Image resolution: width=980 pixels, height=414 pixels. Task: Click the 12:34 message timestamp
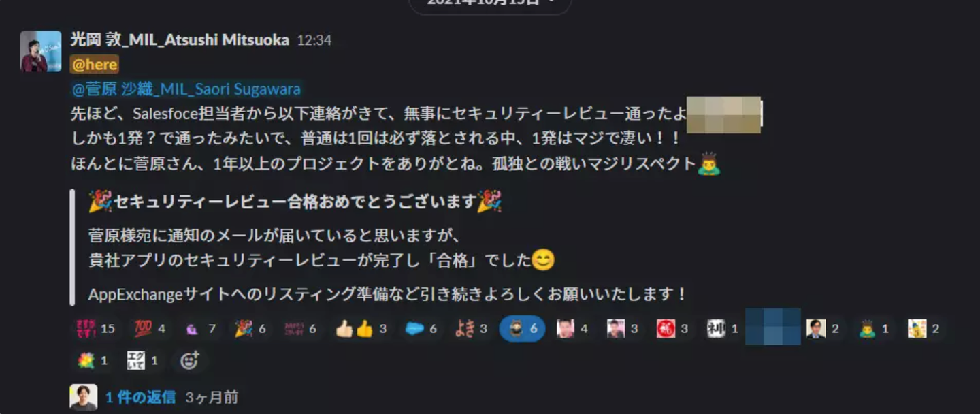coord(314,41)
